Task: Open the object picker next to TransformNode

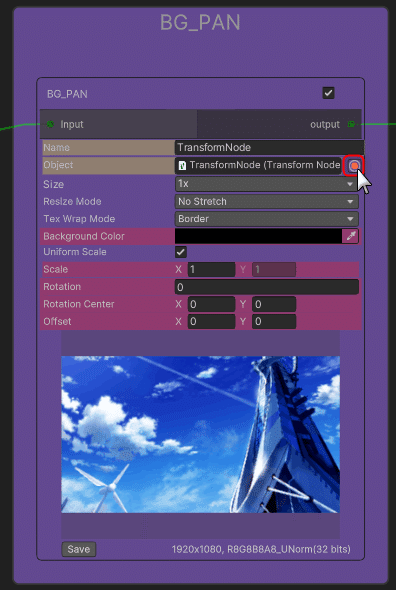Action: pos(354,166)
